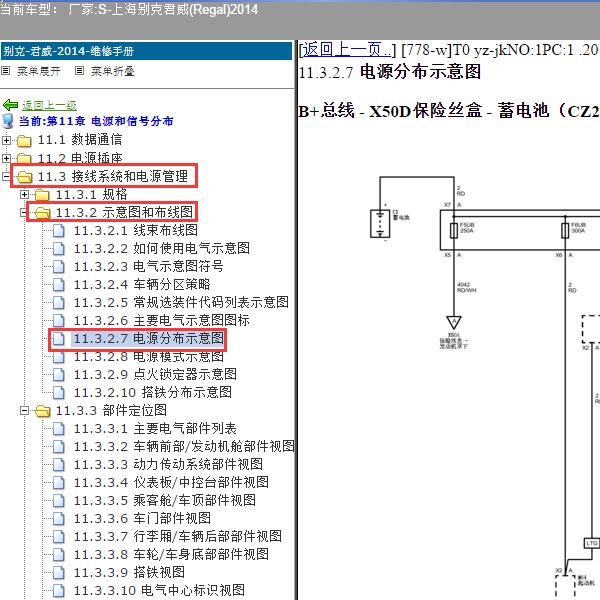Screen dimensions: 600x600
Task: Open 11.3.2.1 线束布线图 page
Action: pyautogui.click(x=136, y=230)
